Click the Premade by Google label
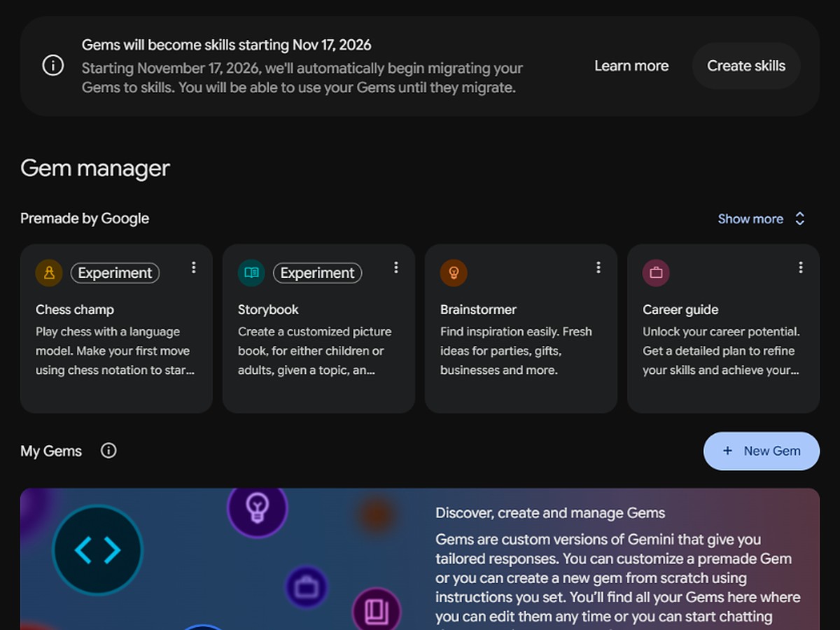The width and height of the screenshot is (840, 630). point(85,218)
